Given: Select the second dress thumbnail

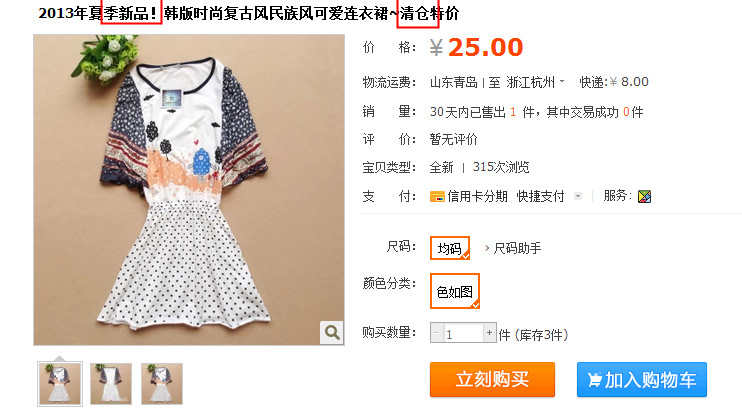Looking at the screenshot, I should pyautogui.click(x=111, y=384).
